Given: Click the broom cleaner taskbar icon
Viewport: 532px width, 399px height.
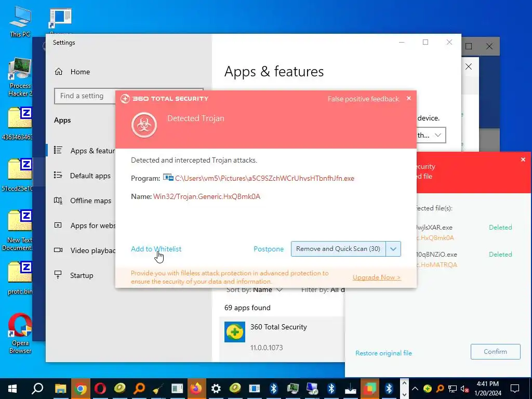Looking at the screenshot, I should coord(158,389).
